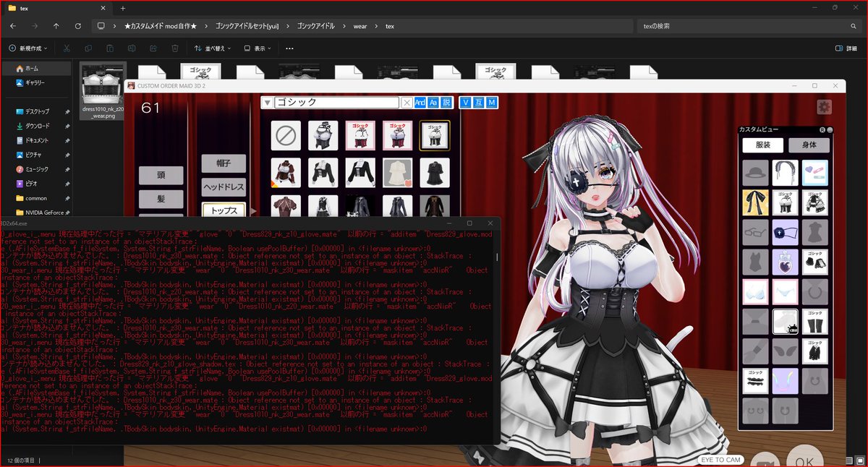Switch to the 身体 tab in カスタムビュー
The height and width of the screenshot is (467, 868).
tap(809, 145)
